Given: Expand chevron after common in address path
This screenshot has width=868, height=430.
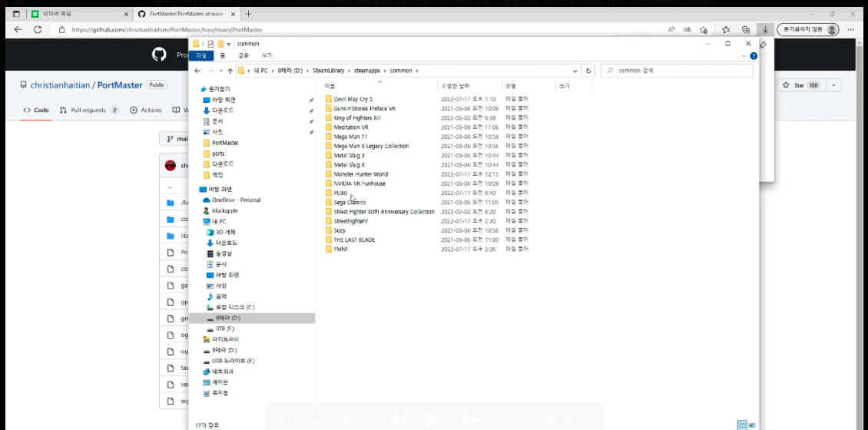Looking at the screenshot, I should tap(417, 71).
